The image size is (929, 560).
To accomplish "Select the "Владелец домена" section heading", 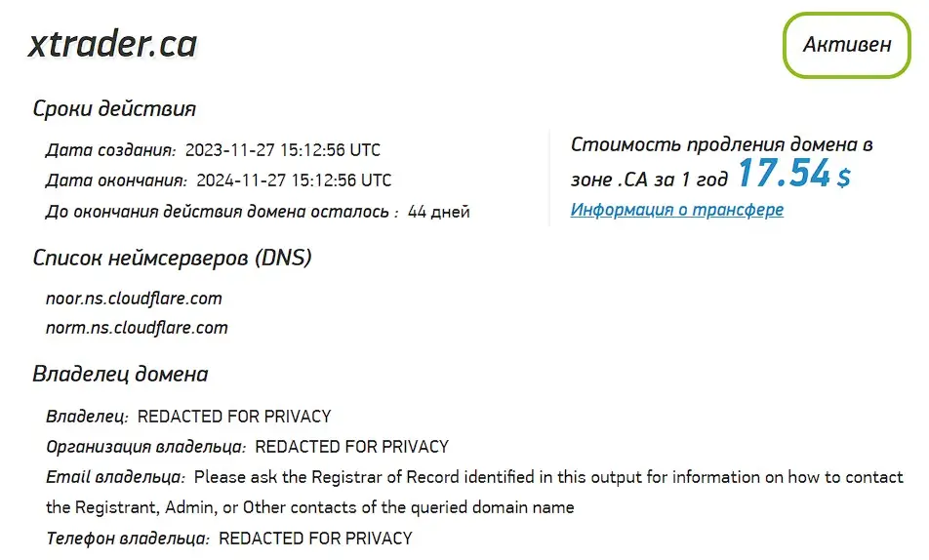I will pos(120,374).
